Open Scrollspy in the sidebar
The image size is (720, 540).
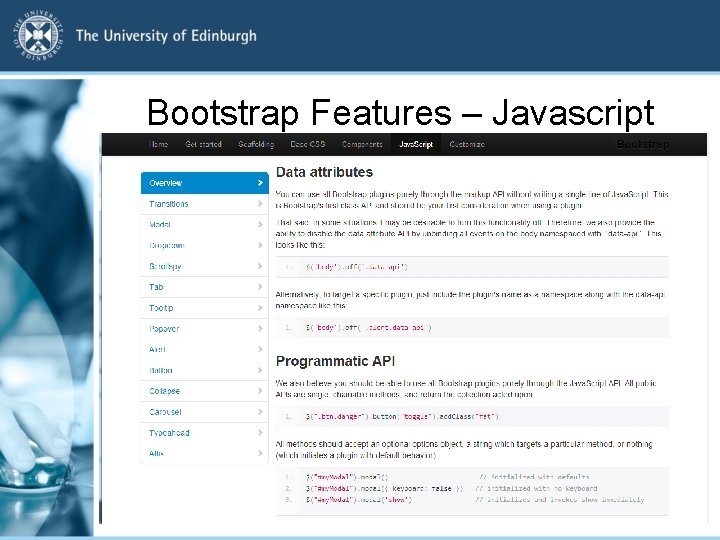tap(204, 266)
